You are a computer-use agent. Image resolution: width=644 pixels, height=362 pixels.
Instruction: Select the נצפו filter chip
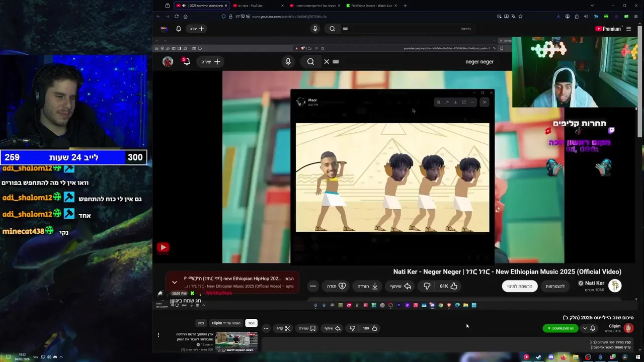pos(201,323)
